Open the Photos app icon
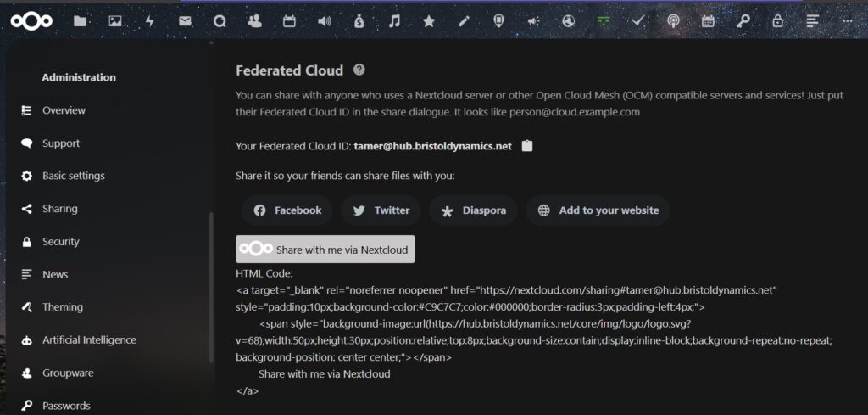Viewport: 868px width, 415px height. [114, 21]
